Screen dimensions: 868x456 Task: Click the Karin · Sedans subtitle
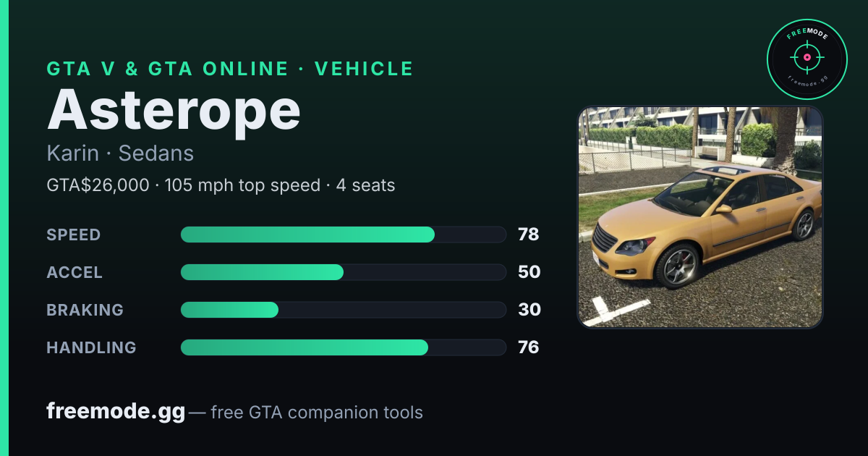pos(120,153)
